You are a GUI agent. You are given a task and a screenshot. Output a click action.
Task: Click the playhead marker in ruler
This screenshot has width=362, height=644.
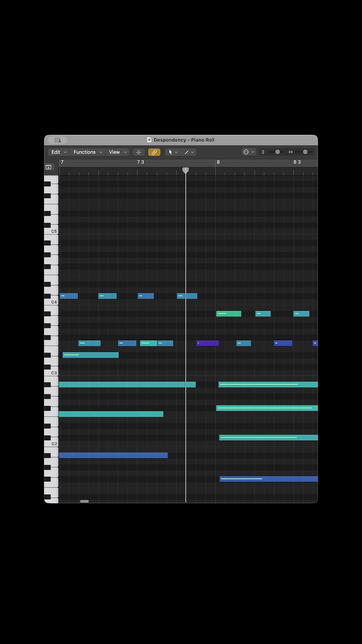185,170
